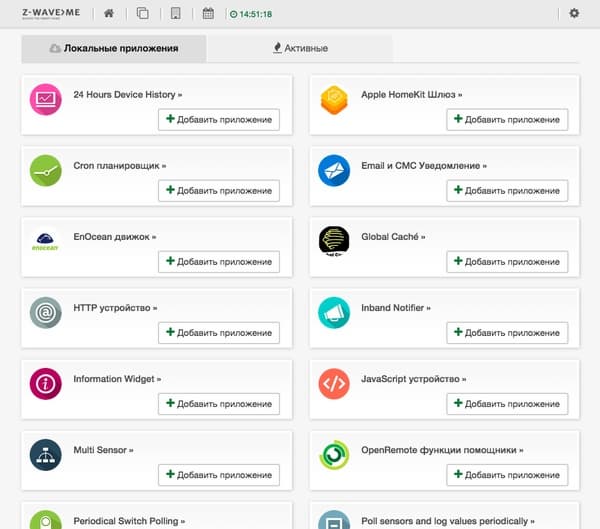The image size is (600, 529).
Task: Click the Global Caché black icon
Action: 334,241
